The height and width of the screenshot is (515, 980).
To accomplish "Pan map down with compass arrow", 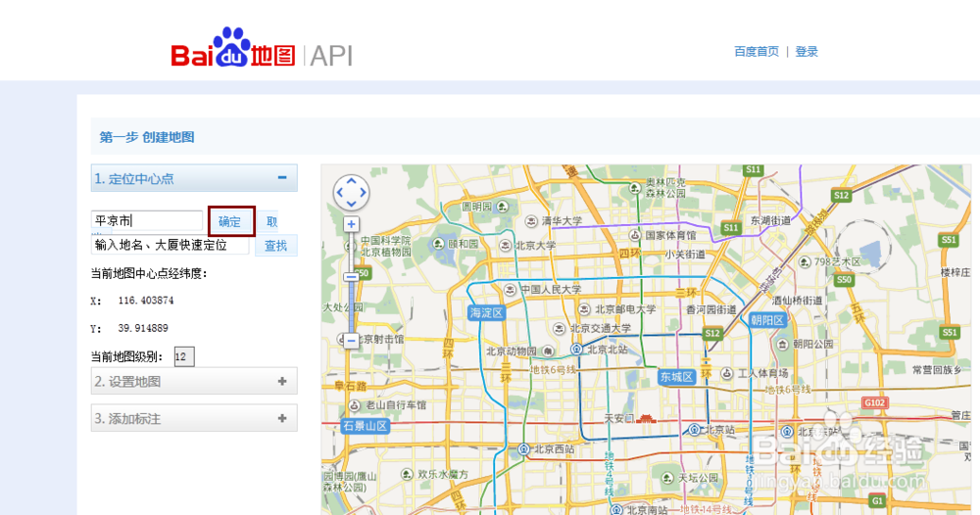I will coord(351,204).
